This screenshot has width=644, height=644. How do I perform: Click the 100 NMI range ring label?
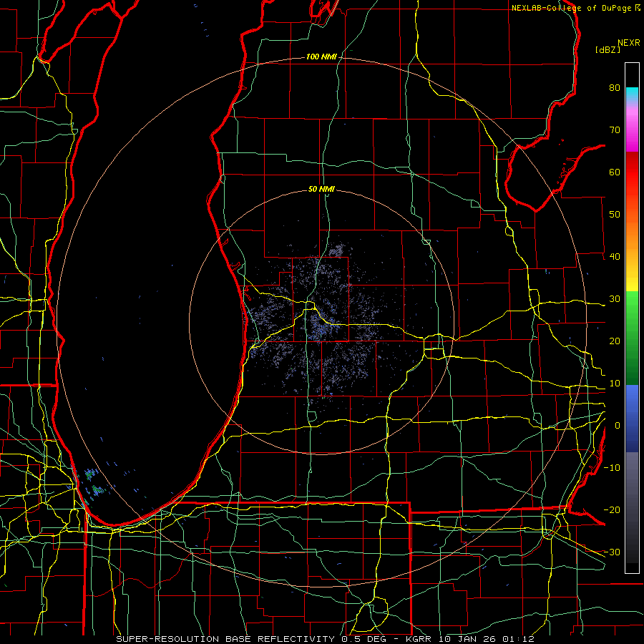(321, 57)
